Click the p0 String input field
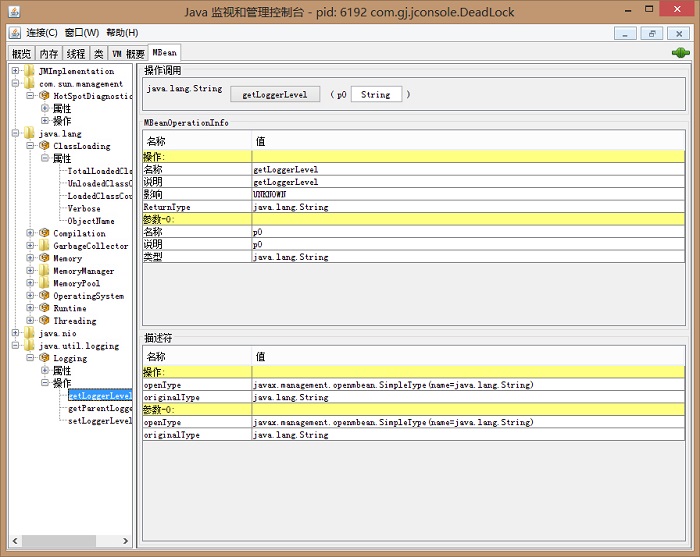Viewport: 700px width, 557px height. [x=376, y=94]
